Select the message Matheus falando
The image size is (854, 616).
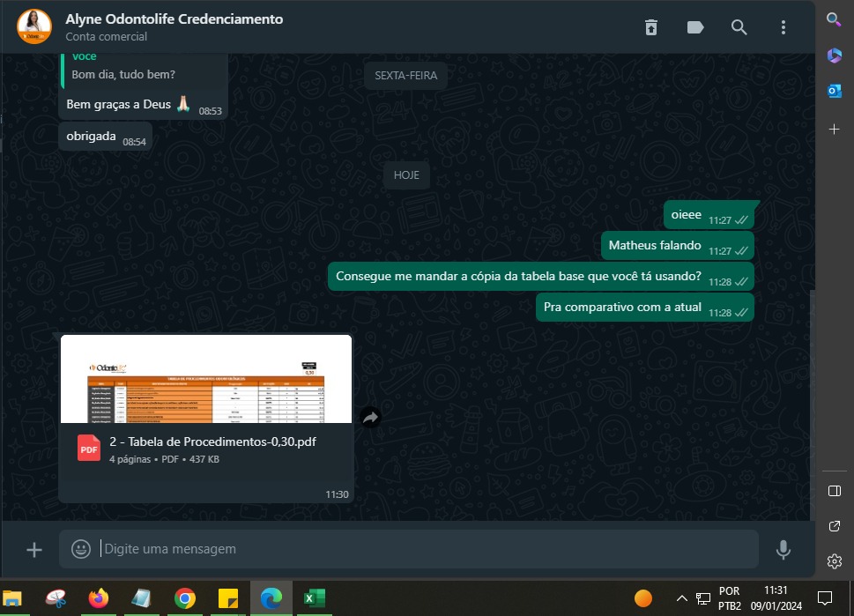point(678,246)
